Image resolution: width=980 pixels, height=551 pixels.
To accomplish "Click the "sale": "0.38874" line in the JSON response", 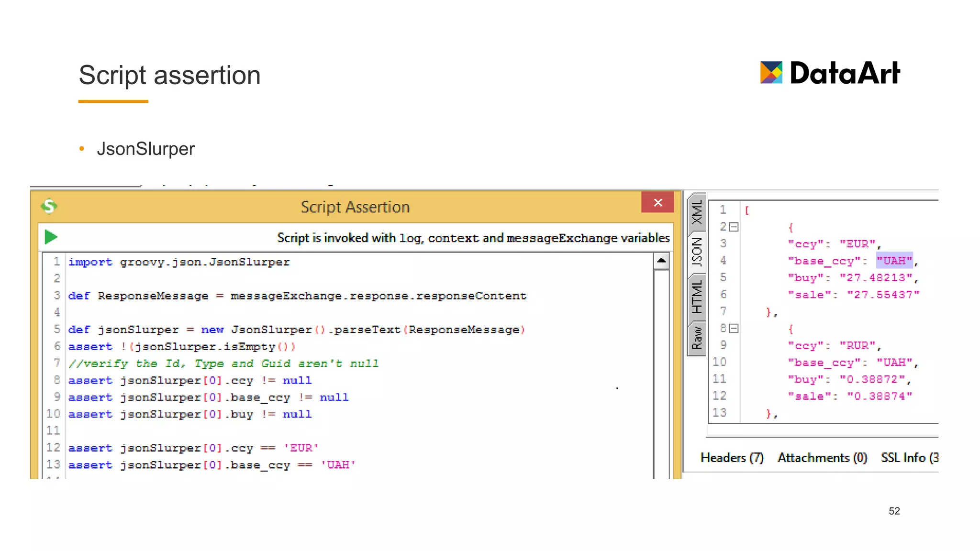I will pyautogui.click(x=850, y=396).
